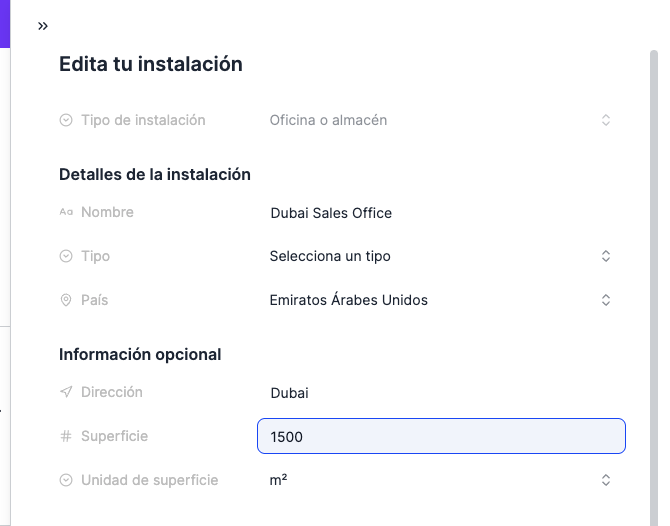670x526 pixels.
Task: Focus the Dirección field containing Dubai
Action: [441, 393]
